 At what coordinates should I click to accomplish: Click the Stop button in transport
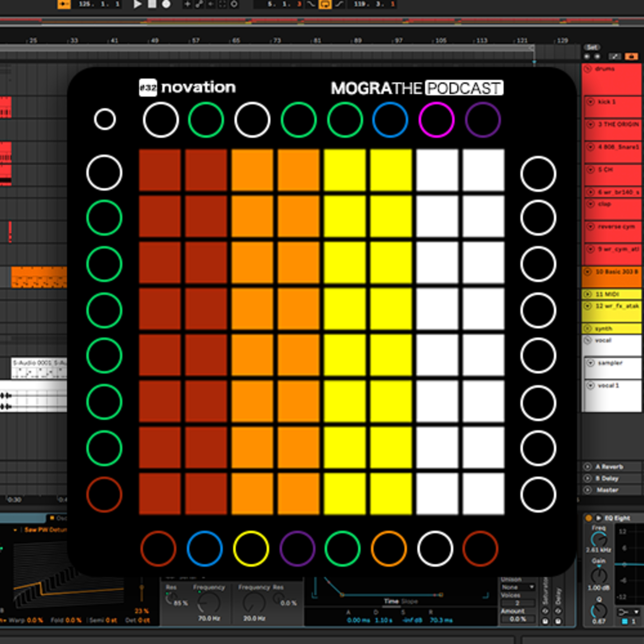(152, 4)
